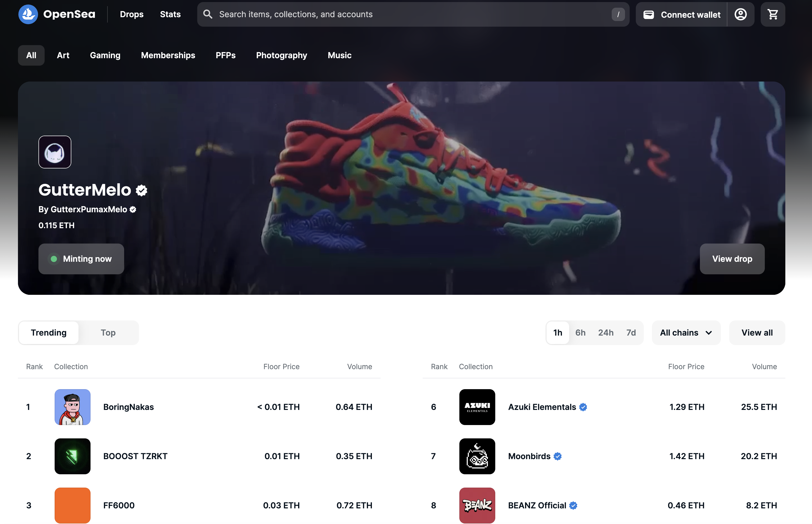The image size is (812, 524).
Task: Select the 6h time range
Action: click(580, 332)
